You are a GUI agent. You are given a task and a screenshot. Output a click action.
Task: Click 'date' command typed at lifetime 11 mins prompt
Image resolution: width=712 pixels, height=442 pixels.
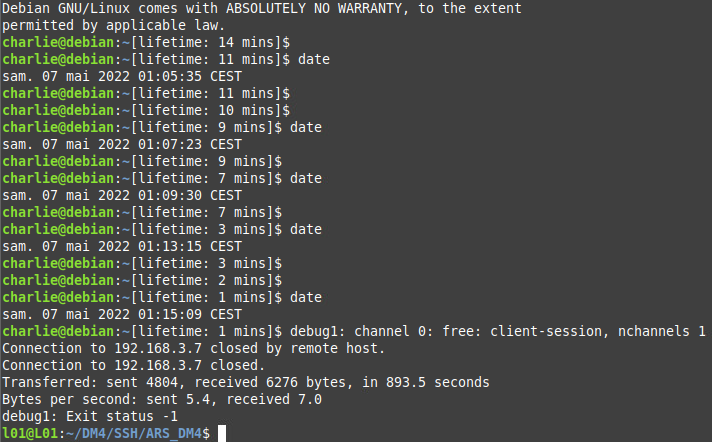pyautogui.click(x=314, y=59)
